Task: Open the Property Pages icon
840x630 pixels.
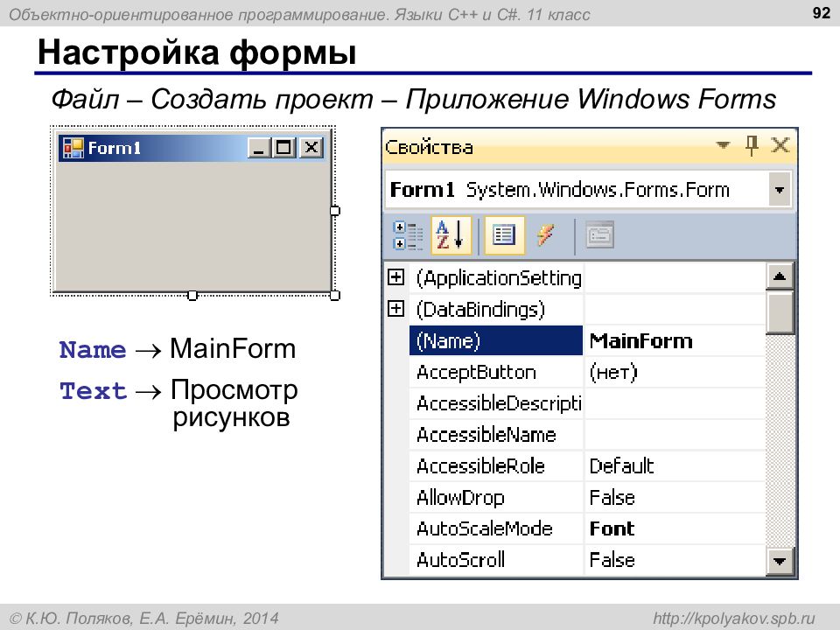Action: 599,235
